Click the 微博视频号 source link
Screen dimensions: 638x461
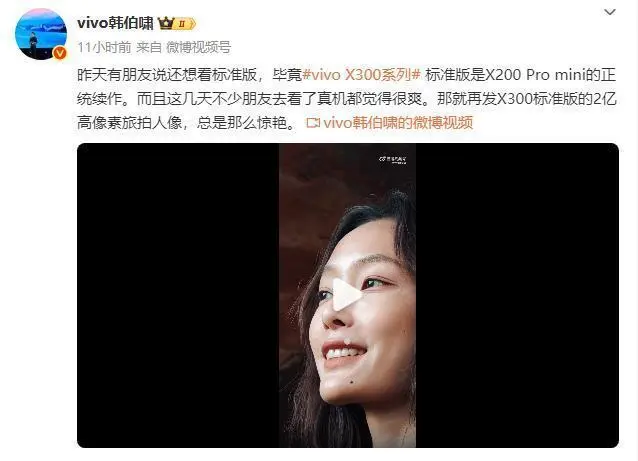pos(198,48)
